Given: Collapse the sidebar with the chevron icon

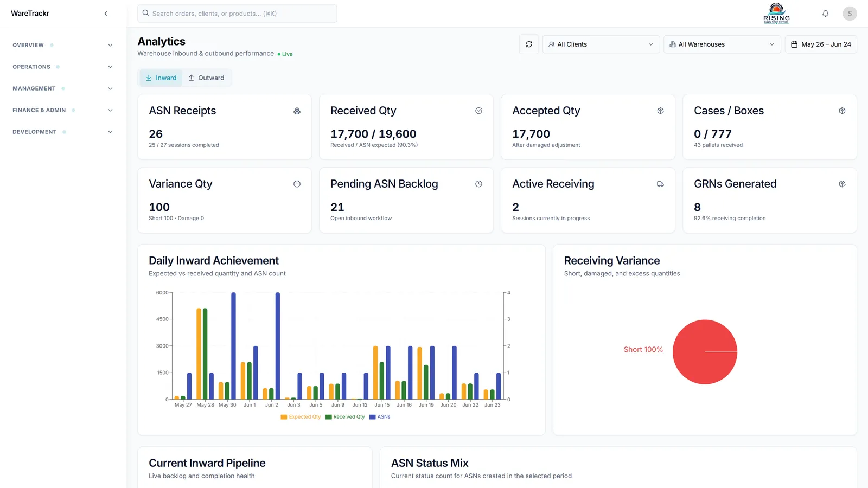Looking at the screenshot, I should pyautogui.click(x=106, y=14).
